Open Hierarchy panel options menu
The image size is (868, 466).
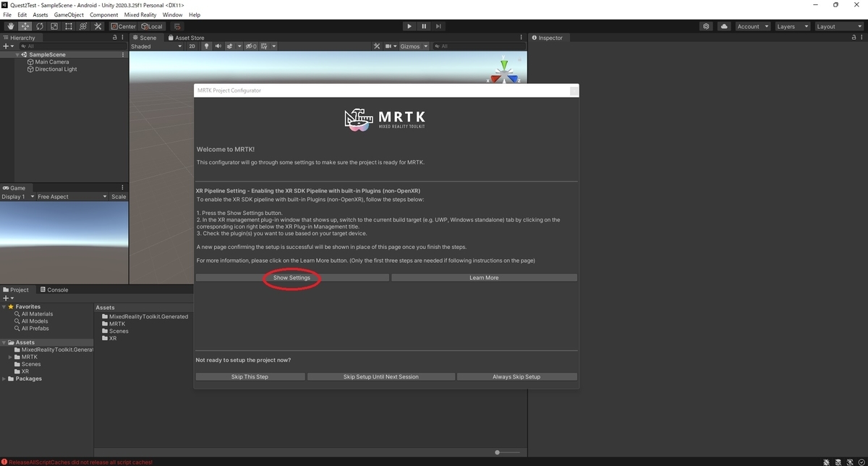click(x=124, y=38)
